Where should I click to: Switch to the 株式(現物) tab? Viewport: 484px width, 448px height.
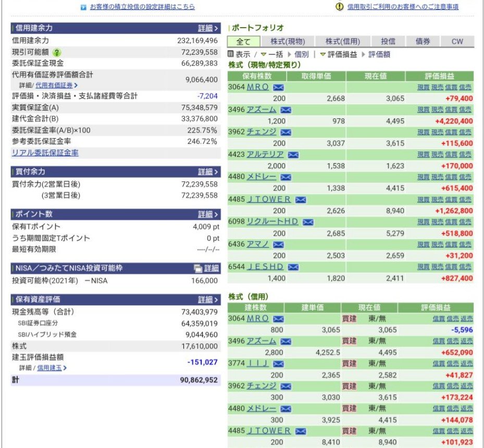coord(288,41)
